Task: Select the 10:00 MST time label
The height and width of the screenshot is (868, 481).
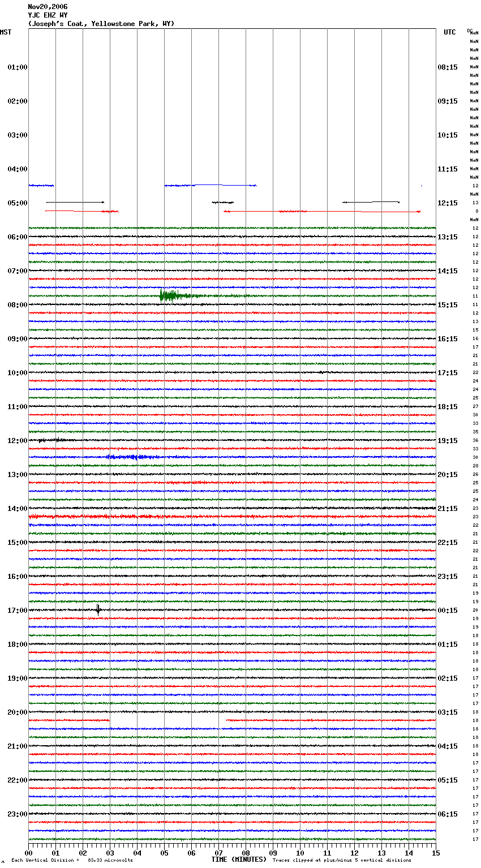Action: coord(18,373)
